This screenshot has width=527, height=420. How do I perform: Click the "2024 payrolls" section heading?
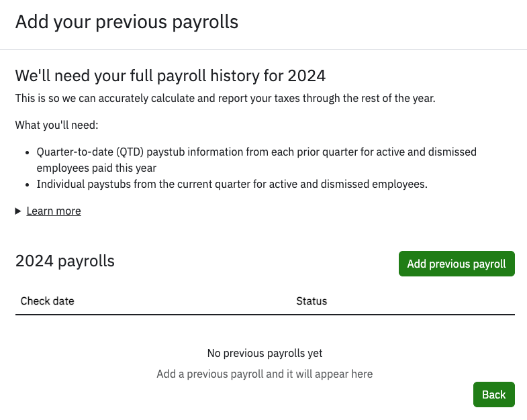tap(65, 260)
